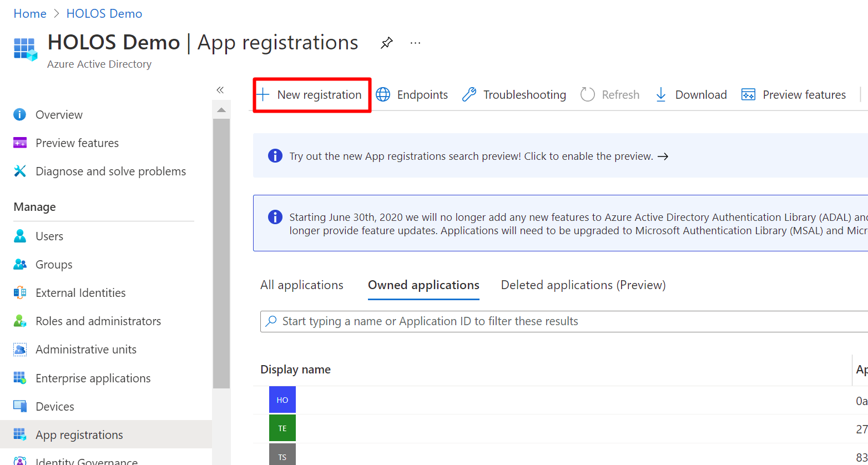Screen dimensions: 868x465
Task: Collapse the left navigation pane
Action: click(220, 90)
